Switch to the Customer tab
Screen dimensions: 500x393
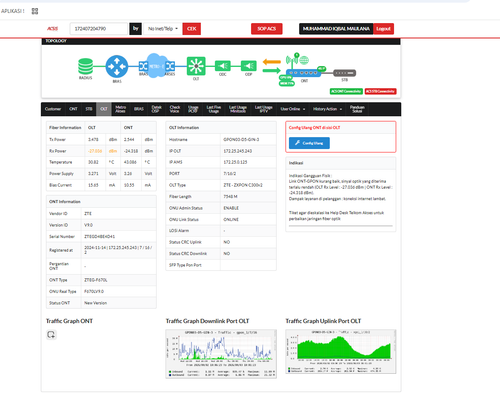pyautogui.click(x=53, y=109)
